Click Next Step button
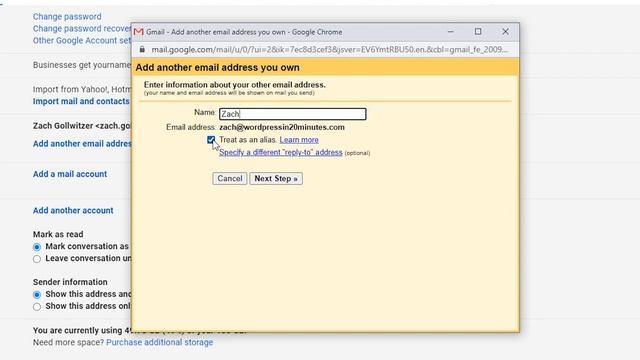Image resolution: width=640 pixels, height=360 pixels. [276, 178]
